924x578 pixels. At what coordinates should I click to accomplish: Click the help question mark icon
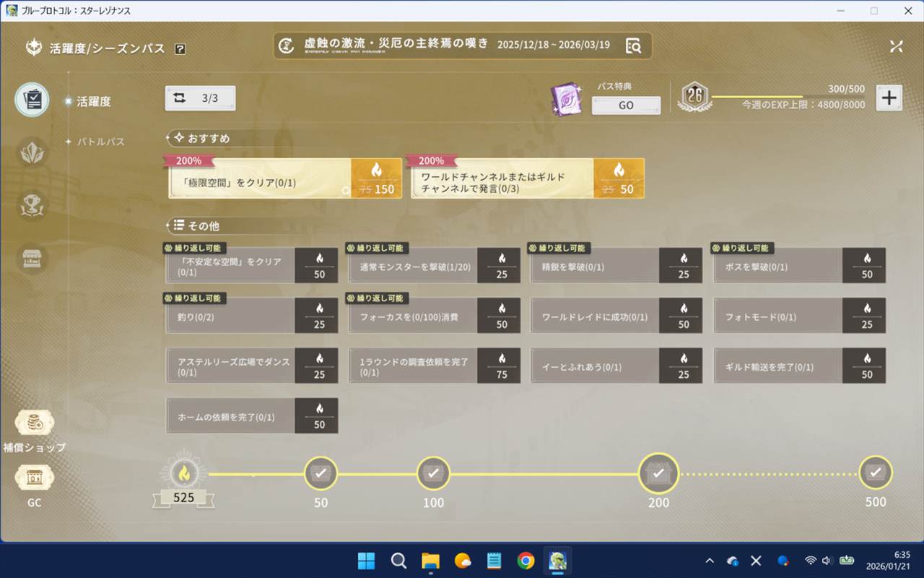pos(180,49)
